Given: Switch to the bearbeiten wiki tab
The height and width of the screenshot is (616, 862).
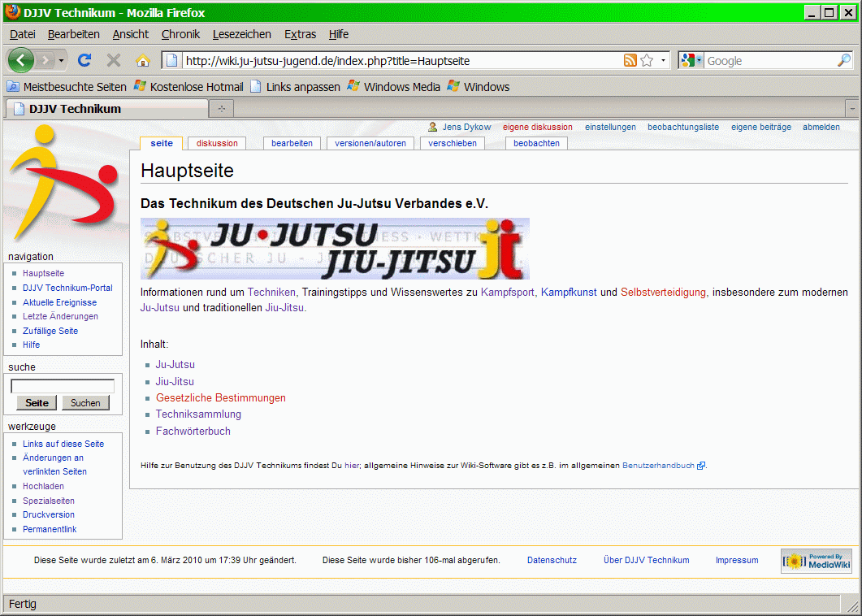Looking at the screenshot, I should 292,143.
